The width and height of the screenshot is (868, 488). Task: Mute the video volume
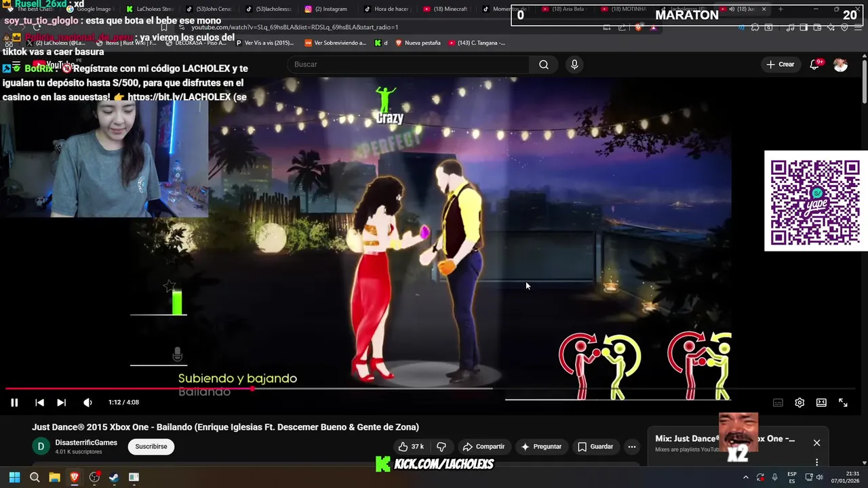(x=87, y=403)
